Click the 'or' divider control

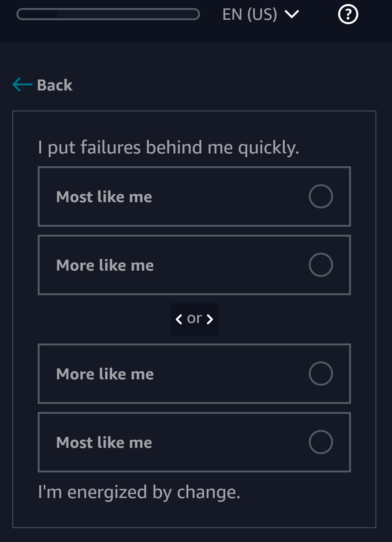194,319
